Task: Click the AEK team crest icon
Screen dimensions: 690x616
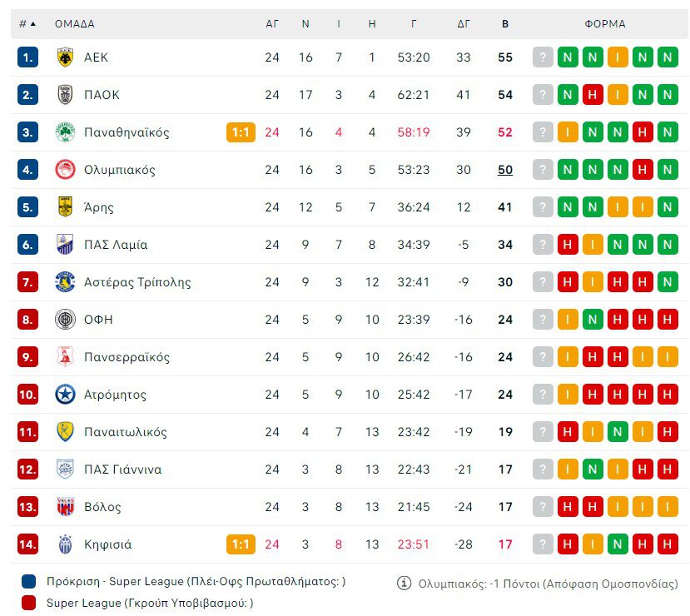Action: coord(65,57)
